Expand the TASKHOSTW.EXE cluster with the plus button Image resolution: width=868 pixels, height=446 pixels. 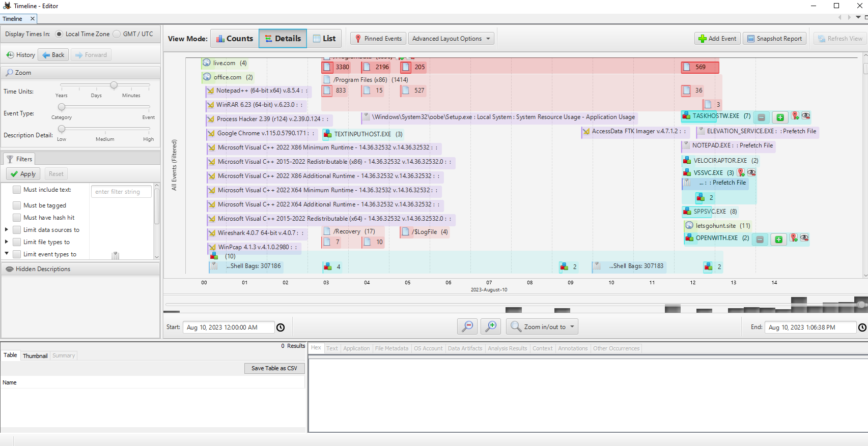[780, 117]
